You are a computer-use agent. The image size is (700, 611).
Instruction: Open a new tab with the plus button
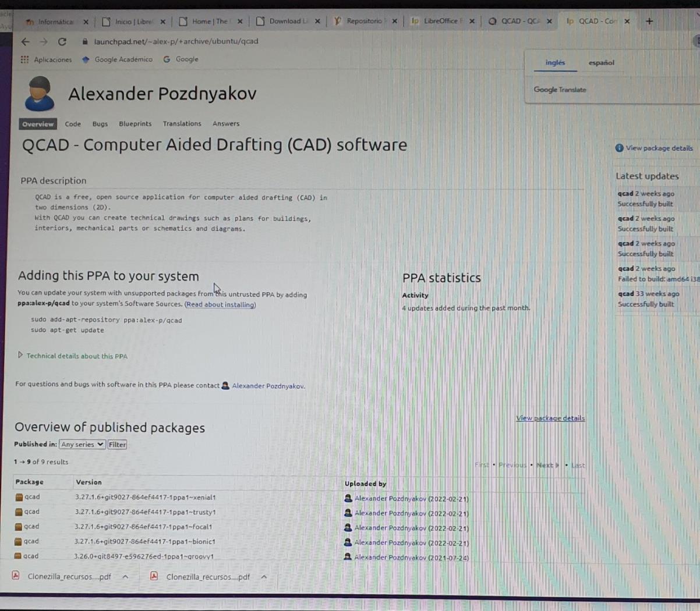tap(649, 21)
